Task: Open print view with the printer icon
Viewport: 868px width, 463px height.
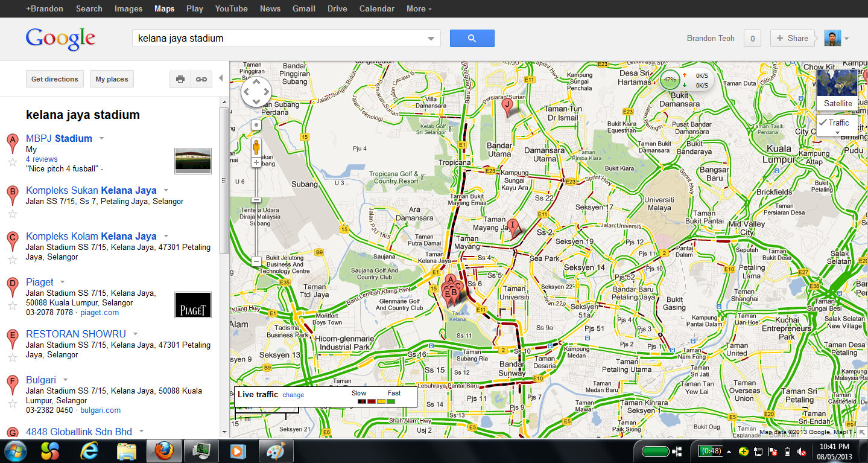Action: click(180, 78)
